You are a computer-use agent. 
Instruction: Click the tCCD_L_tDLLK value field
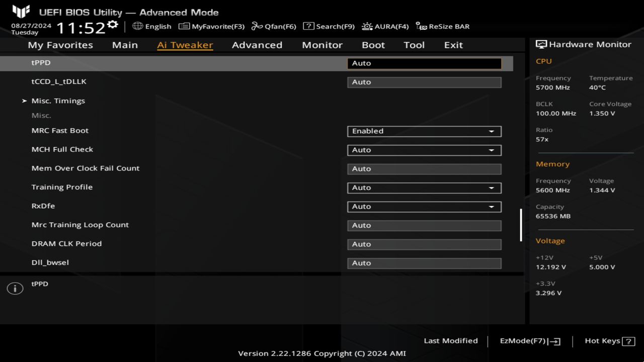coord(424,82)
